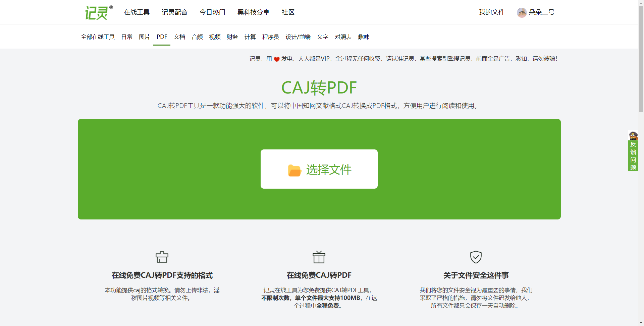The width and height of the screenshot is (644, 326).
Task: Open the 在线工具 menu
Action: (137, 12)
